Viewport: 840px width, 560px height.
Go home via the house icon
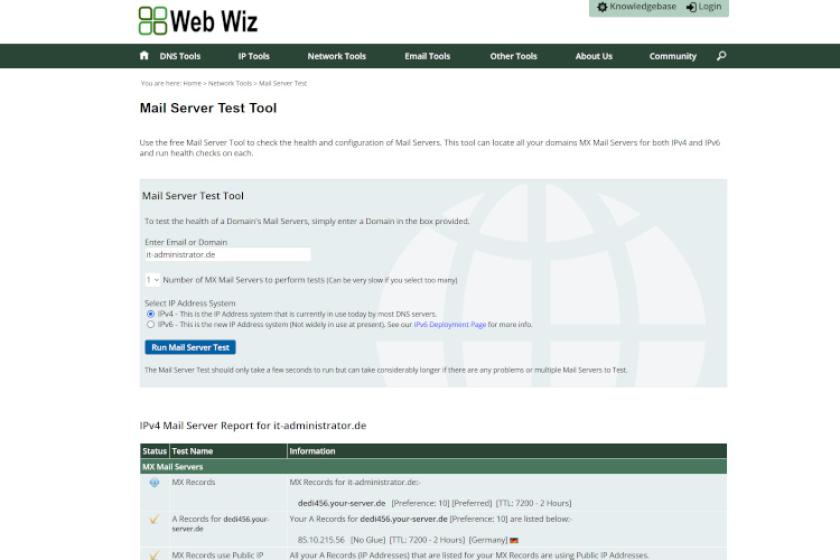coord(144,56)
